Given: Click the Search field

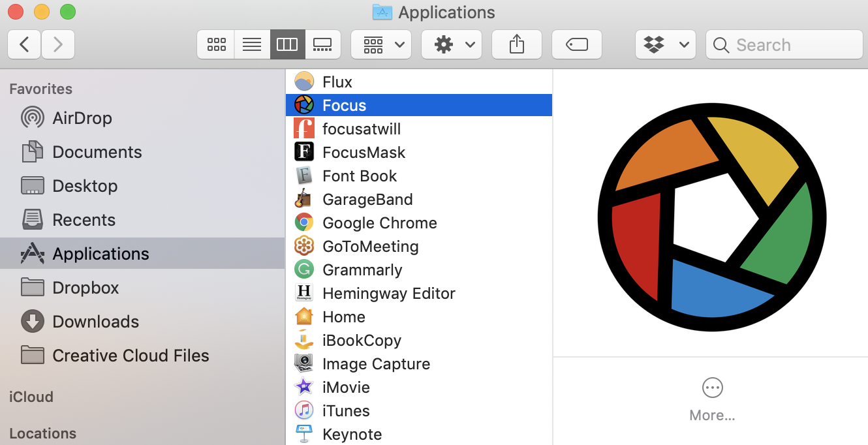Looking at the screenshot, I should [x=784, y=44].
